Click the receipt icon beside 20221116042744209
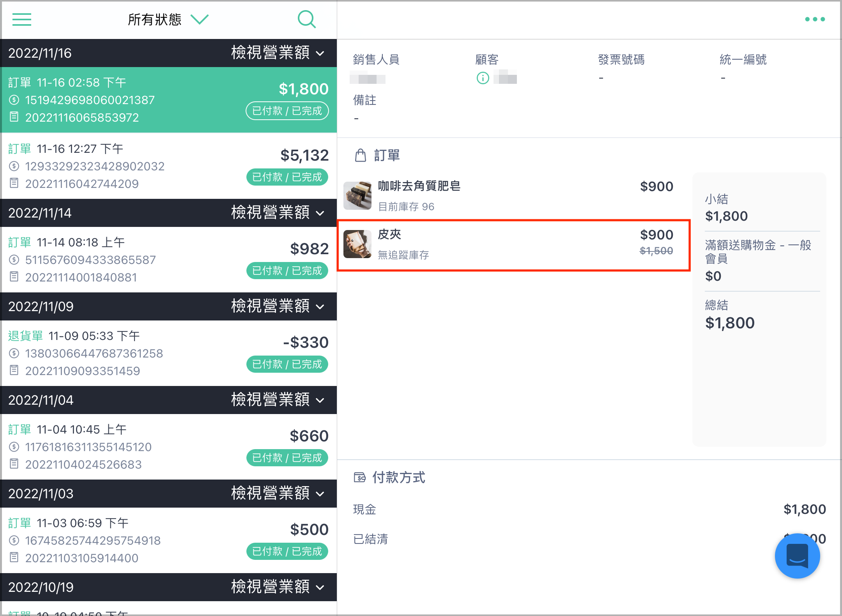Image resolution: width=842 pixels, height=616 pixels. coord(14,183)
